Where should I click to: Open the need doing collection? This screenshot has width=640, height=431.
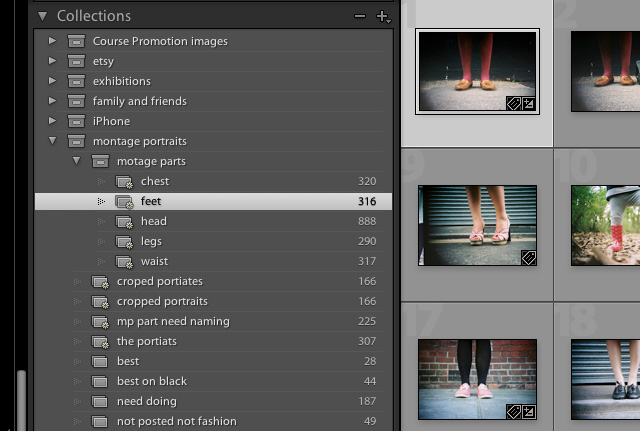(147, 401)
